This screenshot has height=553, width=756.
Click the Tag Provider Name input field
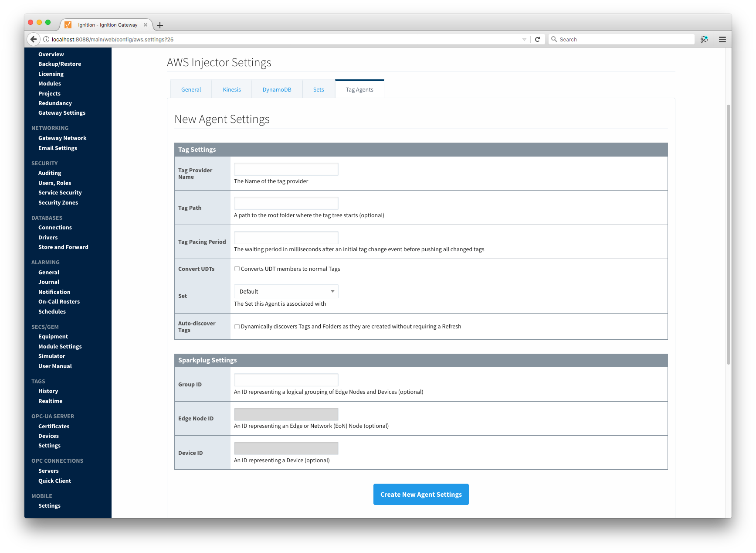[x=286, y=169]
